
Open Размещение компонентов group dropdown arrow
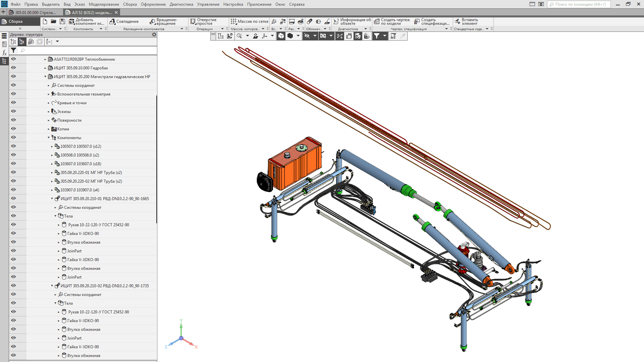pyautogui.click(x=182, y=29)
